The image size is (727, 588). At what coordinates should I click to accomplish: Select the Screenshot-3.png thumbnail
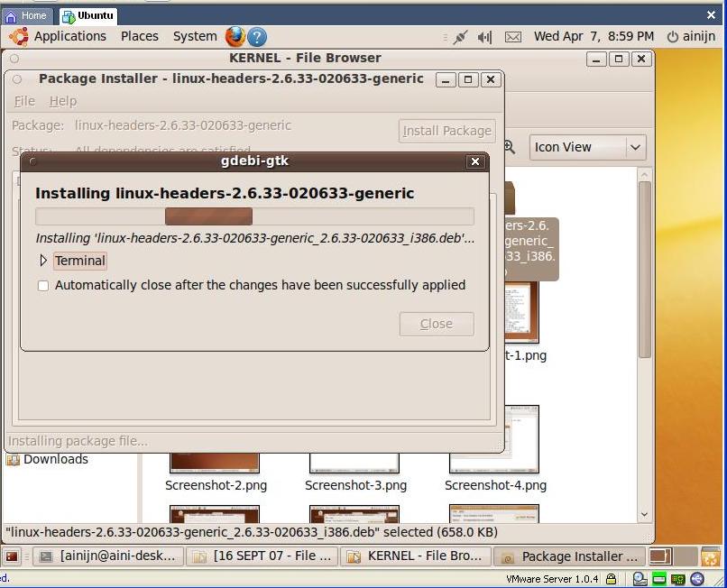point(354,463)
